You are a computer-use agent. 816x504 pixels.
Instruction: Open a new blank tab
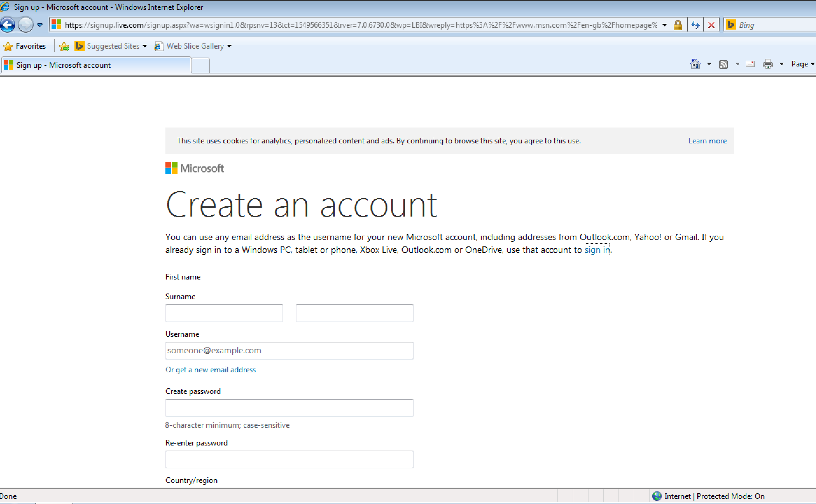tap(200, 65)
